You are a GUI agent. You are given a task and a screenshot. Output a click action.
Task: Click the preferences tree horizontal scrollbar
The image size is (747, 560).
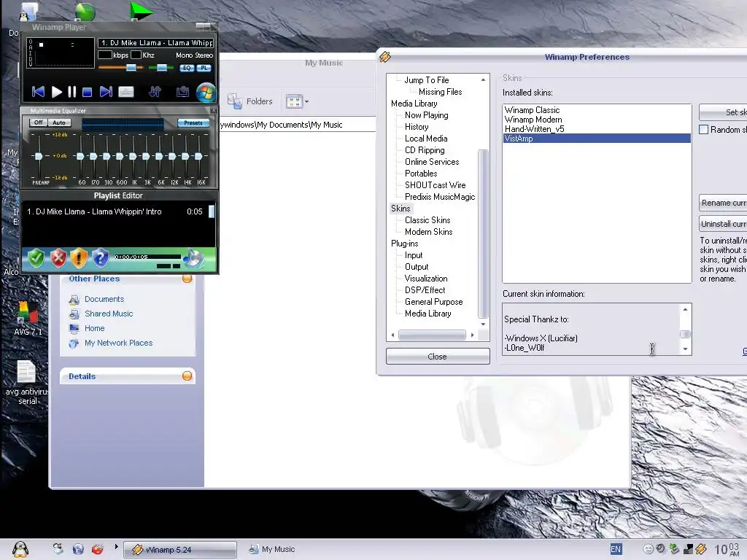pos(432,335)
